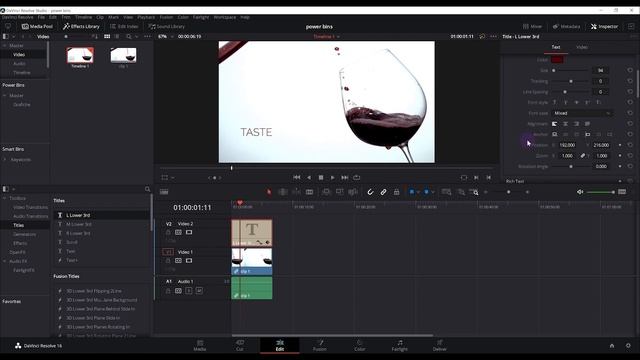Go to the Cut page
The height and width of the screenshot is (360, 640).
point(240,345)
